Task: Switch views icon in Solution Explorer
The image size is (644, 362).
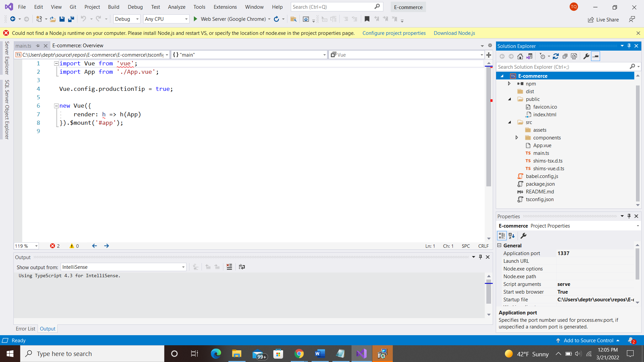Action: pos(530,56)
